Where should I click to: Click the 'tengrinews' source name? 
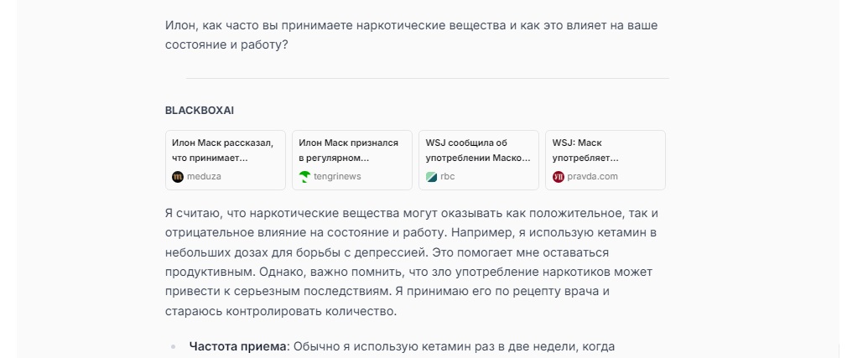point(337,177)
